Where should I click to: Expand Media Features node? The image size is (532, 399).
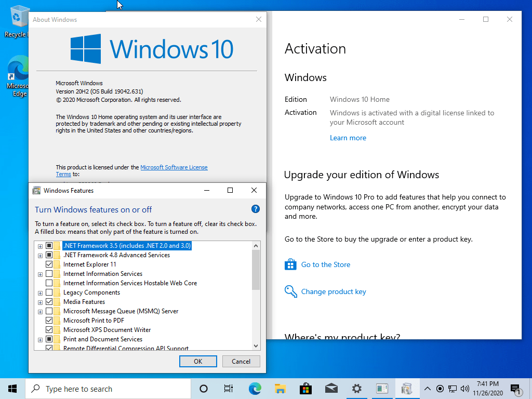pyautogui.click(x=40, y=302)
